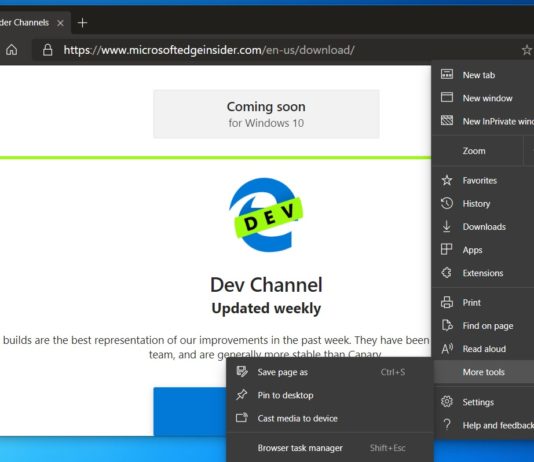Click the Extensions puzzle icon
The height and width of the screenshot is (462, 534).
tap(446, 272)
